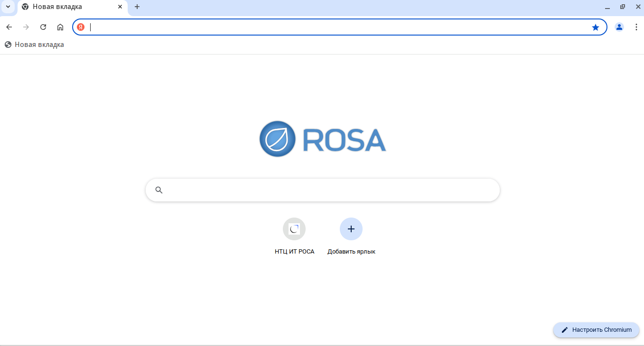The image size is (644, 346).
Task: Go back to previous page
Action: (x=9, y=27)
